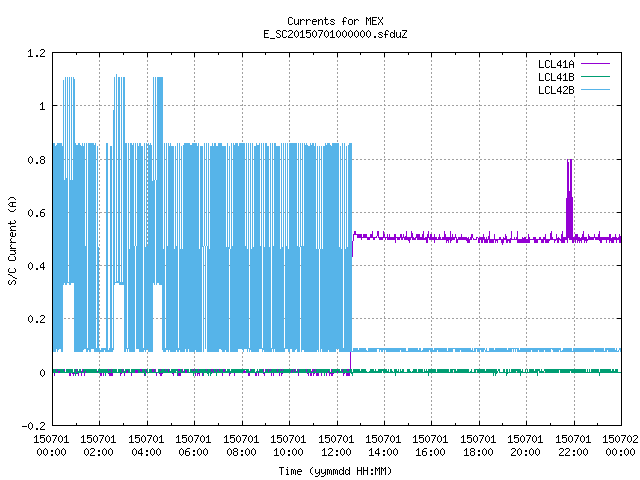
Task: Click the y-axis tick value 0.8
Action: click(x=36, y=160)
